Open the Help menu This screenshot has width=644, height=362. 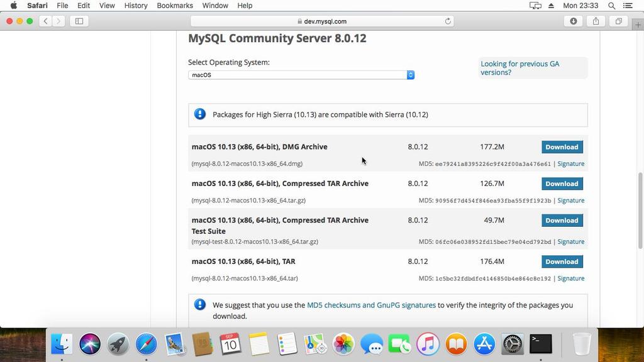[x=245, y=5]
